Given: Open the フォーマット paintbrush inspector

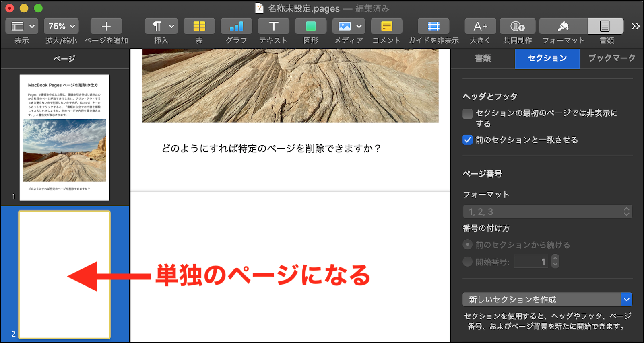Looking at the screenshot, I should (x=563, y=27).
